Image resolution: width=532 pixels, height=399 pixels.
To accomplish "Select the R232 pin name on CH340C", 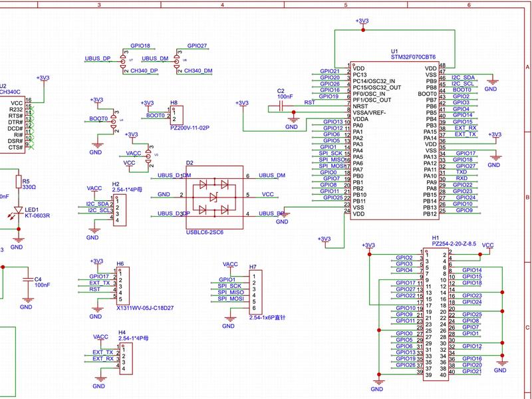I will click(16, 110).
